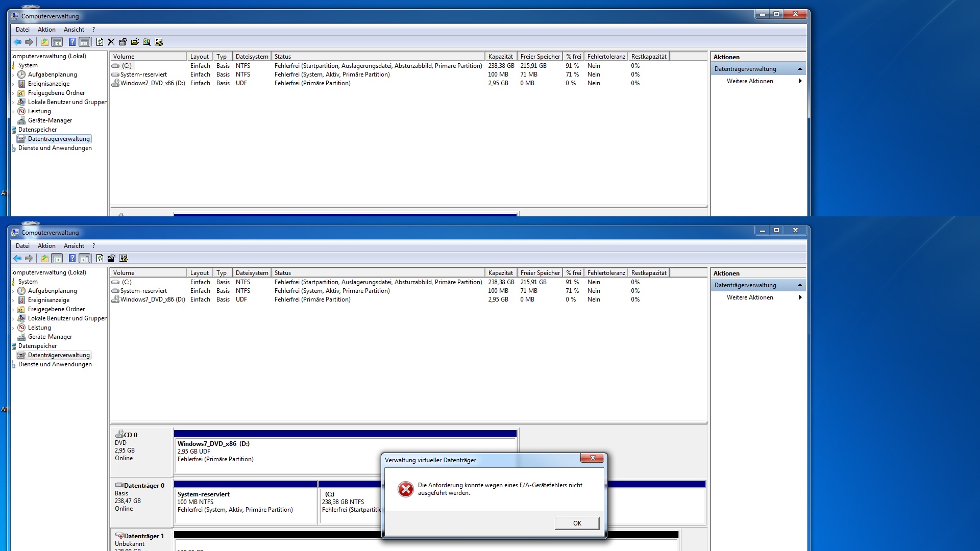Select Geräte-Manager in the lower window tree

coord(50,337)
